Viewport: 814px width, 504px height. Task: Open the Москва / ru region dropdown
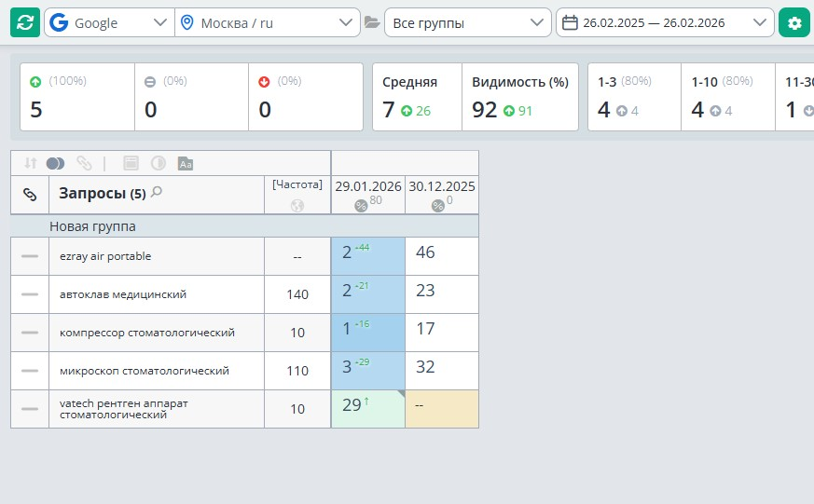click(268, 22)
